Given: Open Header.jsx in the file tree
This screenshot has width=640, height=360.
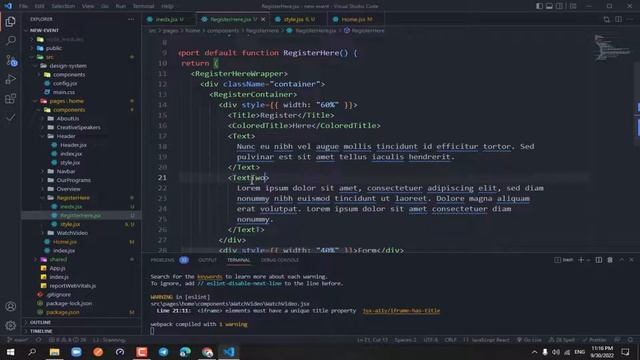Looking at the screenshot, I should click(73, 145).
